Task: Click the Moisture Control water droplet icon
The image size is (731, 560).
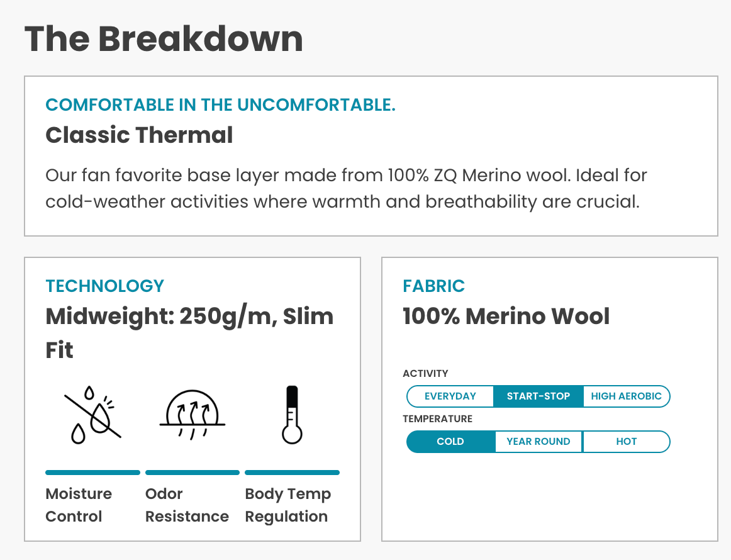Action: pos(92,415)
